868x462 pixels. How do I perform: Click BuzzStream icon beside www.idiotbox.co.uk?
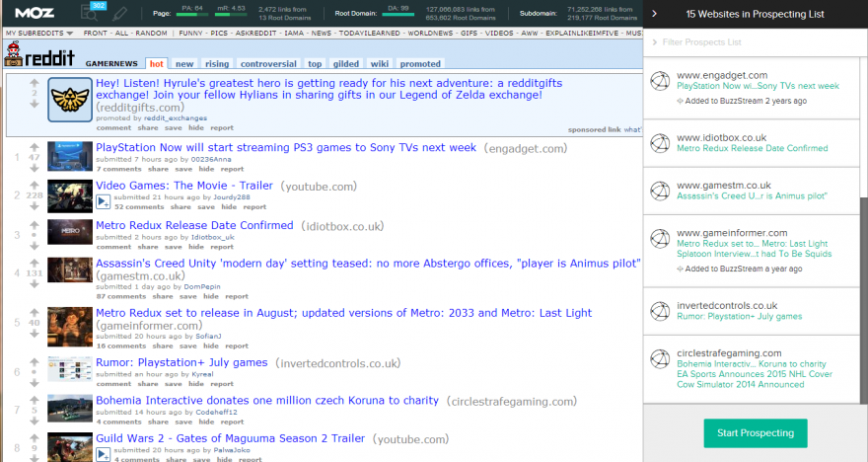659,143
